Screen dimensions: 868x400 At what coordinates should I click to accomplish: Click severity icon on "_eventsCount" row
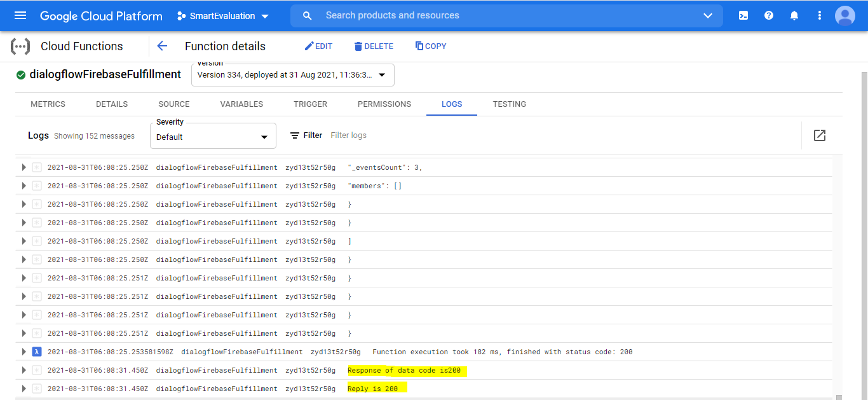[37, 167]
